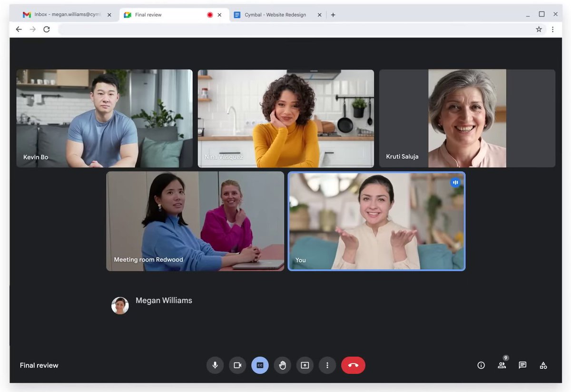Open the Chrome browser menu
The image size is (571, 392).
pos(553,29)
